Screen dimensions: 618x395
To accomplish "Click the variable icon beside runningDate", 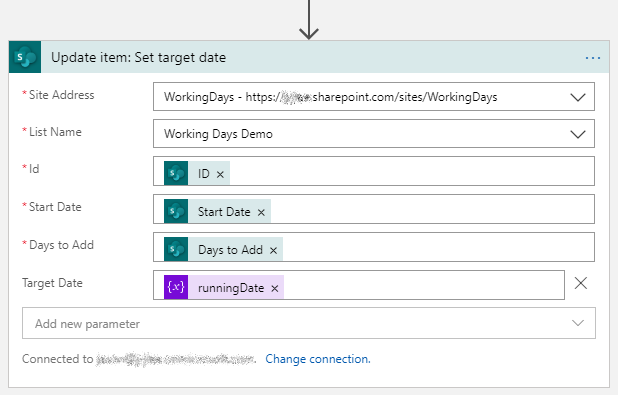I will pos(176,287).
